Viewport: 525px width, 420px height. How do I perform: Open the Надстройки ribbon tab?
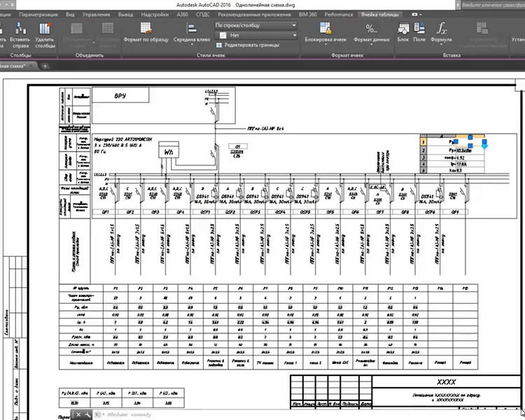pyautogui.click(x=155, y=15)
